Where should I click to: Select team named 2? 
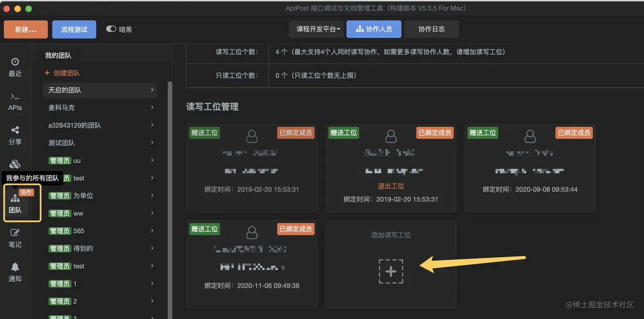point(100,301)
